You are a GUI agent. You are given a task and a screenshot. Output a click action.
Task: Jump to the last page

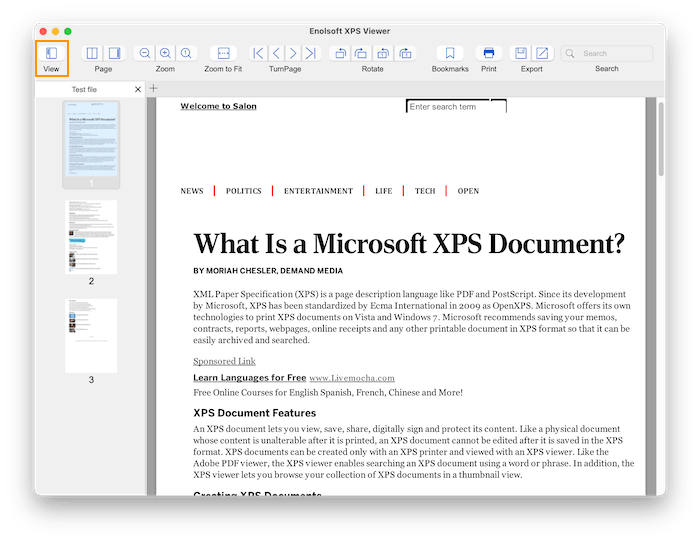pos(311,53)
